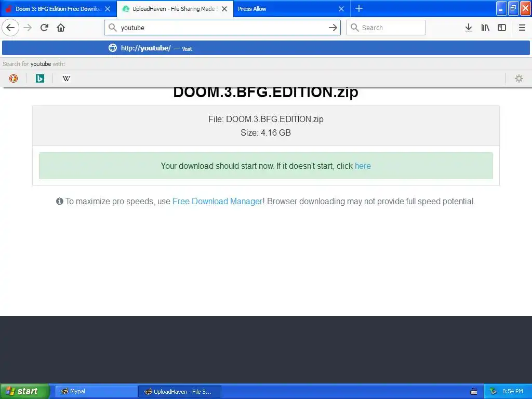Click the Search box in toolbar

click(385, 28)
